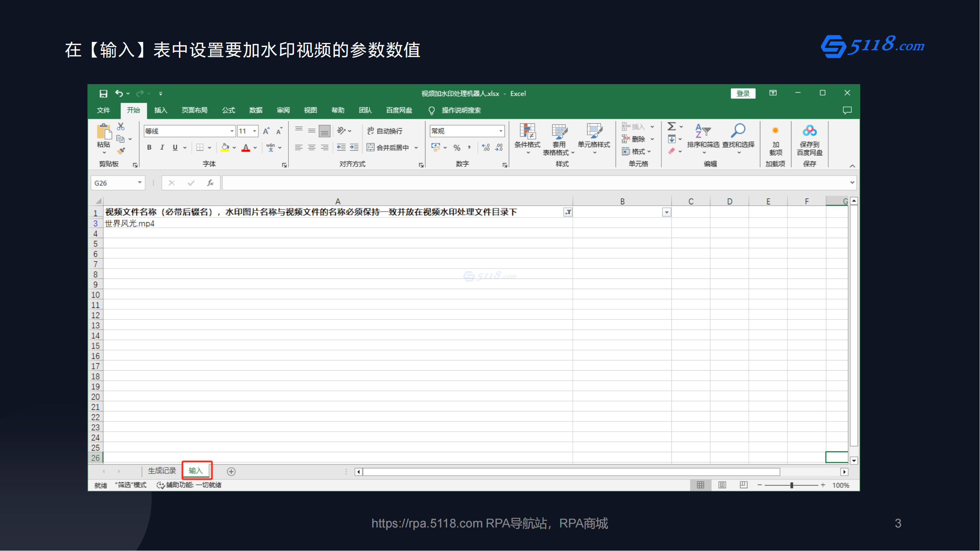Click the Save to Baidu Netdisk icon
The height and width of the screenshot is (551, 980).
[810, 131]
